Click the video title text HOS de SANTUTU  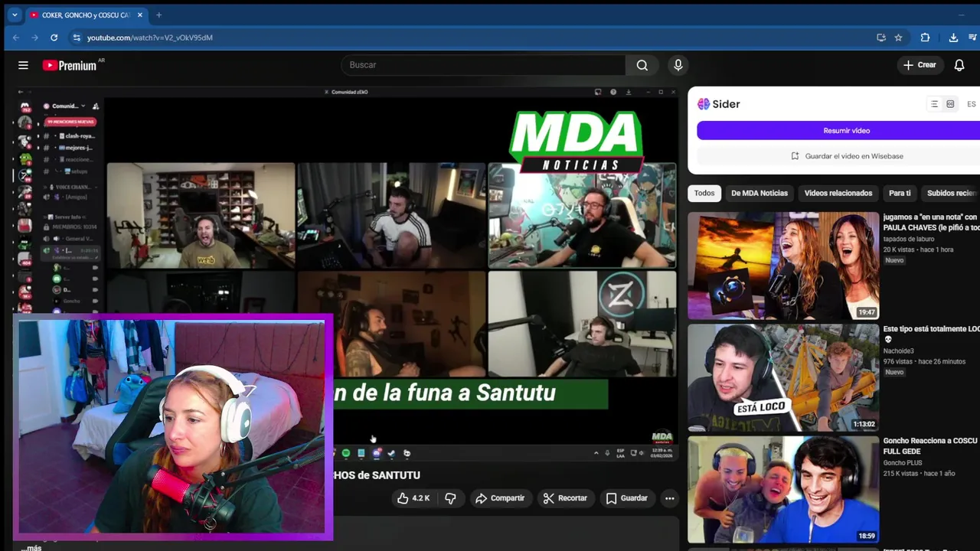click(x=377, y=475)
